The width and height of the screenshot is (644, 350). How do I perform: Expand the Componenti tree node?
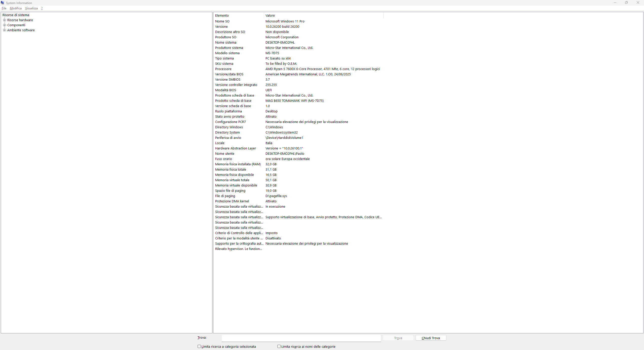coord(4,25)
